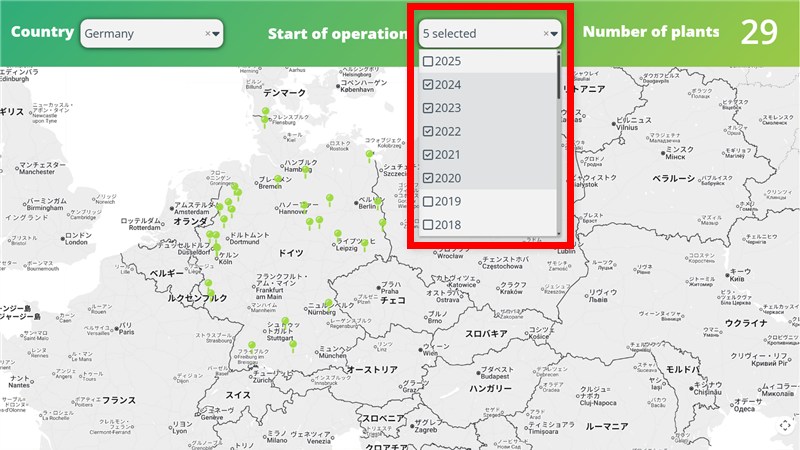800x450 pixels.
Task: Enable the 2019 checkbox
Action: (428, 202)
